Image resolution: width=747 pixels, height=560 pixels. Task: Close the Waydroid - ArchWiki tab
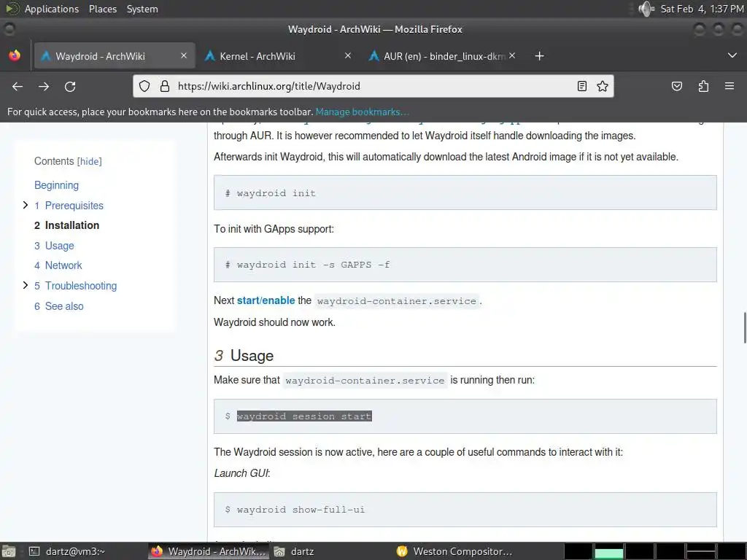click(184, 55)
